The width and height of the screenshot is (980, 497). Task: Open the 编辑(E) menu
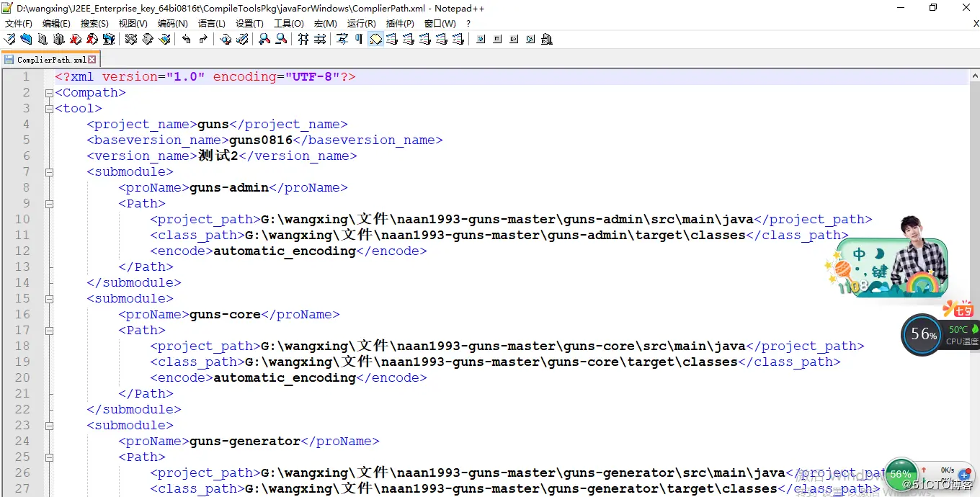(x=56, y=23)
